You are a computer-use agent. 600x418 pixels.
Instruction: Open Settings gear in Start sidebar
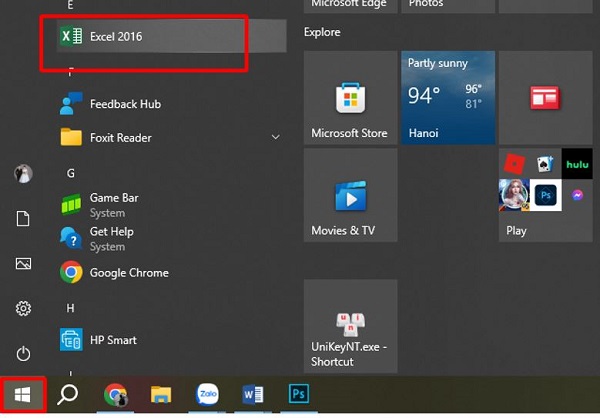[x=23, y=308]
